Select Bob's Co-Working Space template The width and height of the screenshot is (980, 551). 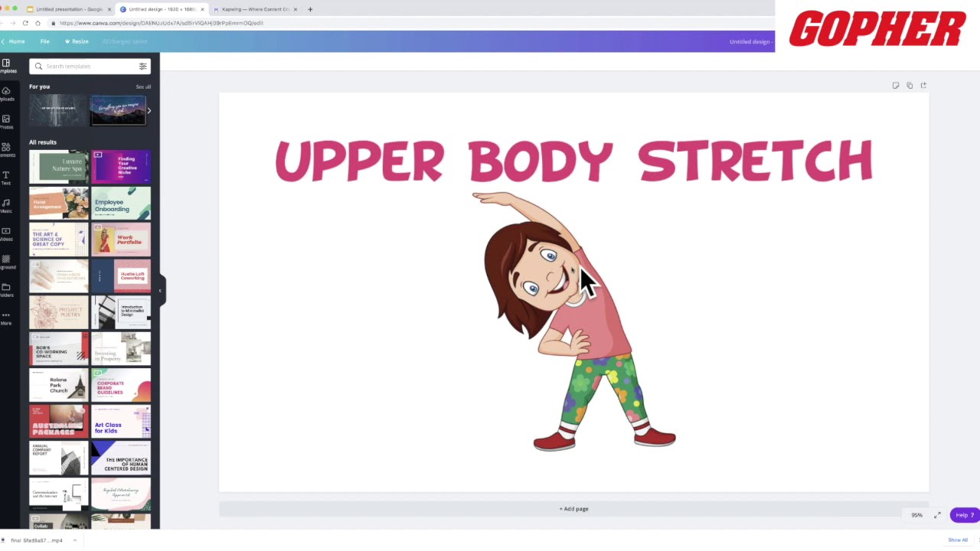coord(59,349)
